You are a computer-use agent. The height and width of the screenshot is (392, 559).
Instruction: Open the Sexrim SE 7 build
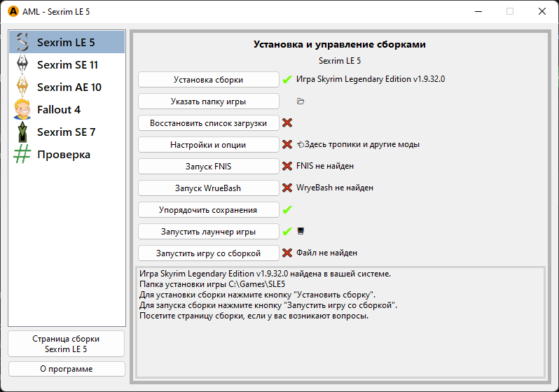tap(66, 132)
